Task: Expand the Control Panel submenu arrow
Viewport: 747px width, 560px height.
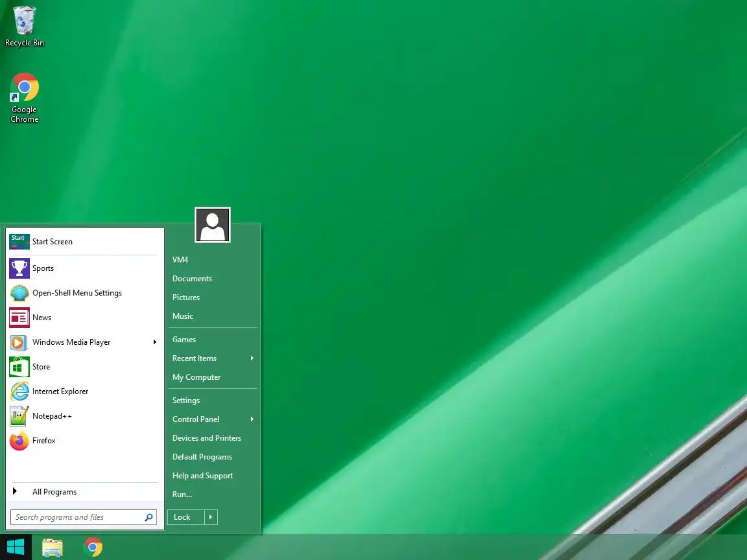Action: (x=252, y=419)
